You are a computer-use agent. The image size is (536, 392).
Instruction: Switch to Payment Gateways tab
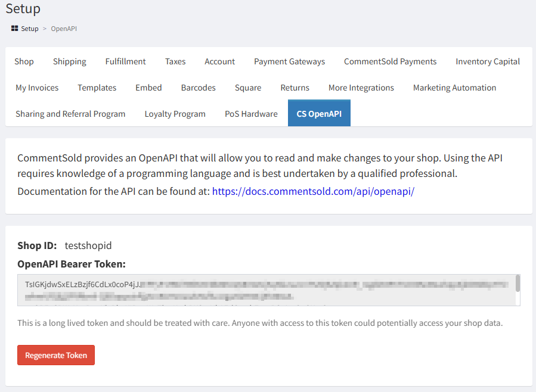tap(290, 61)
